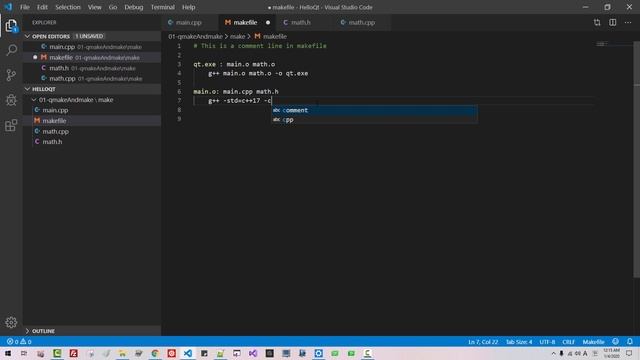This screenshot has height=360, width=640.
Task: Change the CRLF end-of-line sequence
Action: 568,342
